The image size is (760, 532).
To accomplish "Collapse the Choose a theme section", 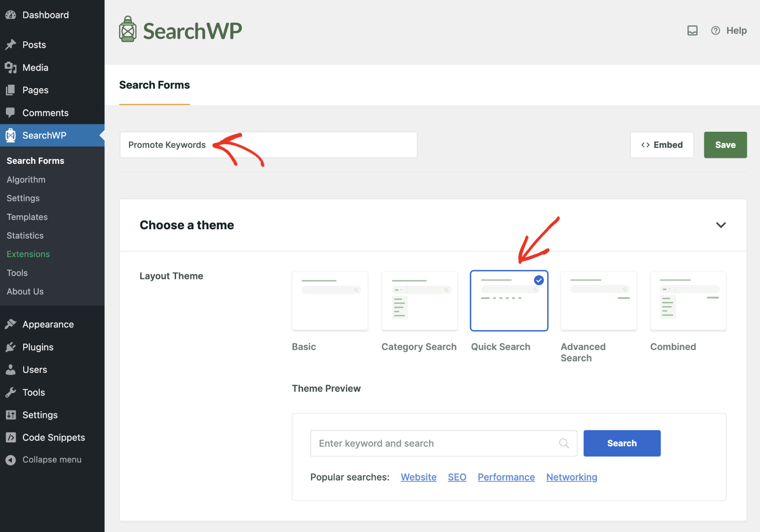I will pos(721,225).
